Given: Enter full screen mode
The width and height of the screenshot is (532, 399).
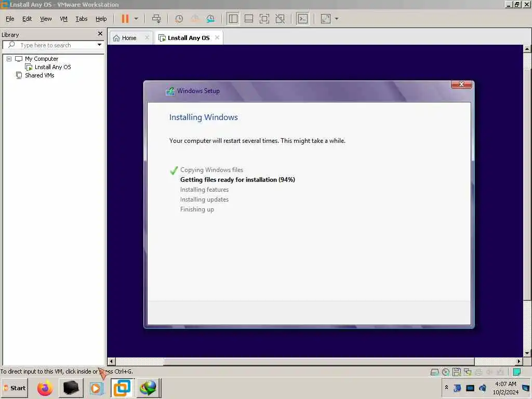Looking at the screenshot, I should 264,19.
